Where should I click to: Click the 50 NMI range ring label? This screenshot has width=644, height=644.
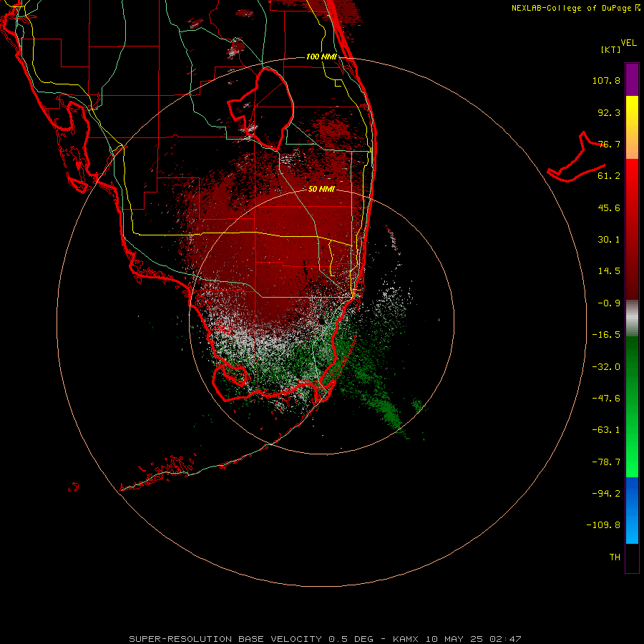coord(321,189)
